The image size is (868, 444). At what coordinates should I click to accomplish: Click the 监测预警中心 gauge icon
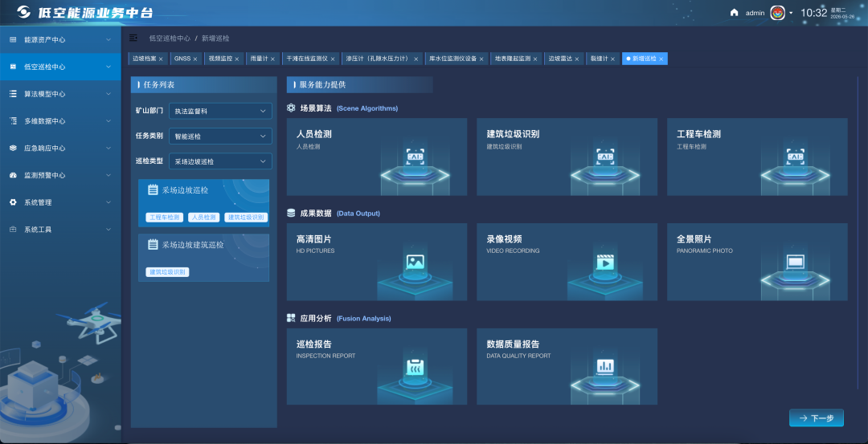point(13,175)
